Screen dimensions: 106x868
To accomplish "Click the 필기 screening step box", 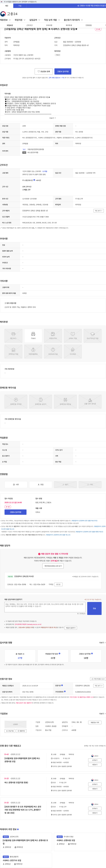I will [x=65, y=485].
